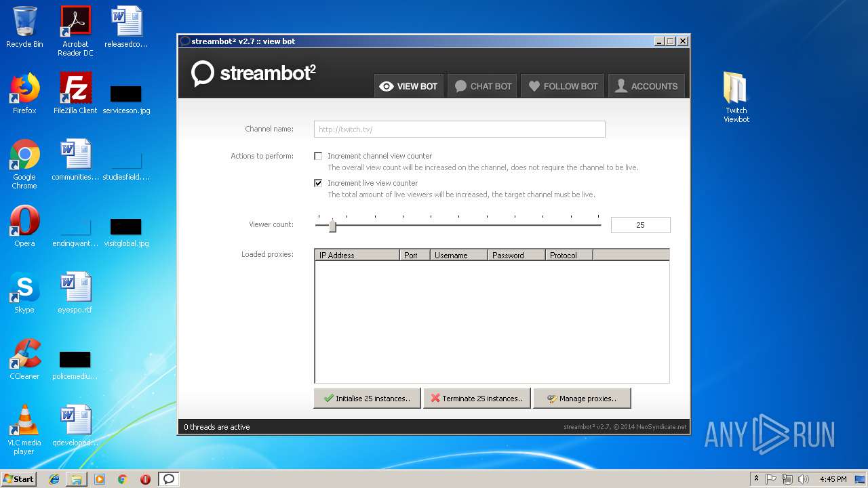This screenshot has height=488, width=868.
Task: Select the policemediu desktop file
Action: [75, 366]
